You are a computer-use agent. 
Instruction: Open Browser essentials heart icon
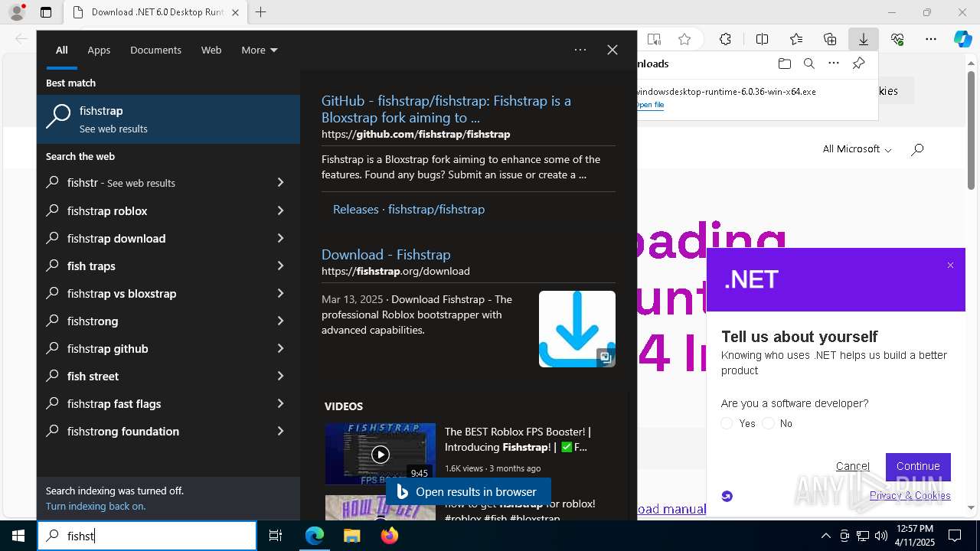(897, 39)
